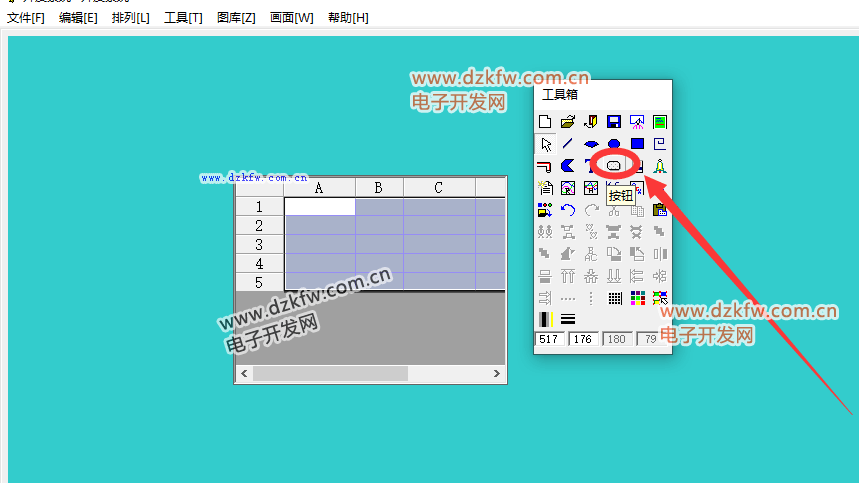Open the 图库[Z] menu
This screenshot has height=483, width=859.
[236, 18]
